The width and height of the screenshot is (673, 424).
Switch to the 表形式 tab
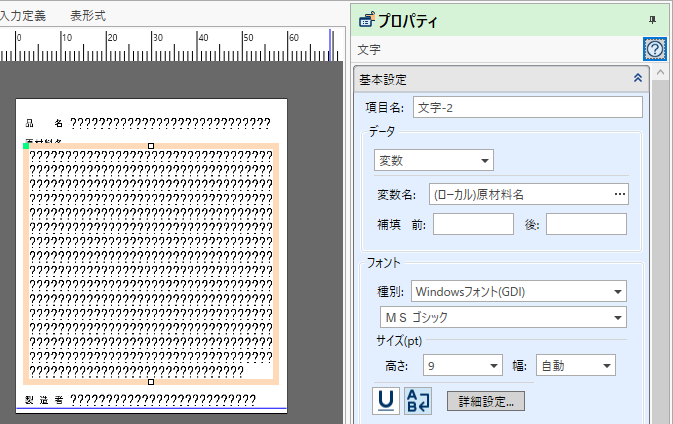click(x=88, y=16)
